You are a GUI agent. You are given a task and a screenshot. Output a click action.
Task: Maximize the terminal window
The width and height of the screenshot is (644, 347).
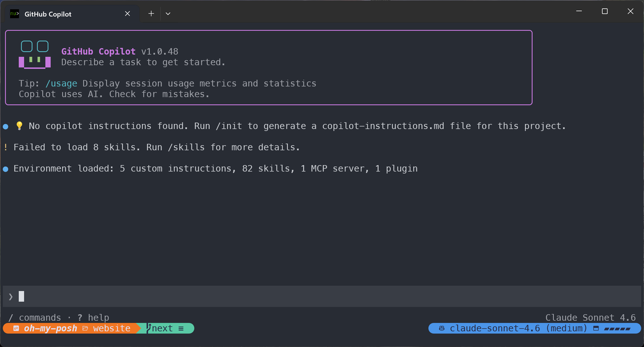pyautogui.click(x=605, y=11)
